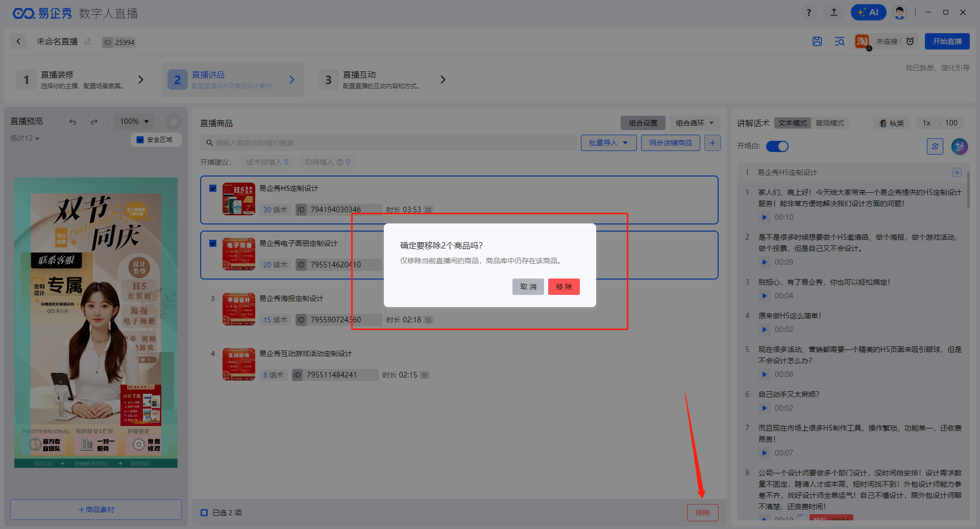Open 30 话术 for H5 product

(x=275, y=210)
